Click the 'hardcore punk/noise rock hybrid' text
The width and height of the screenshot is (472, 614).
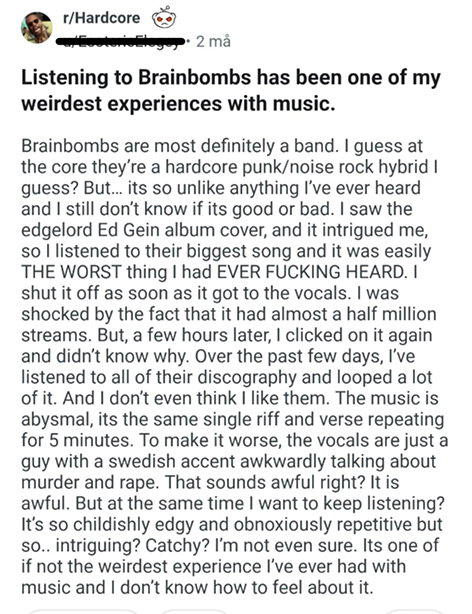297,167
